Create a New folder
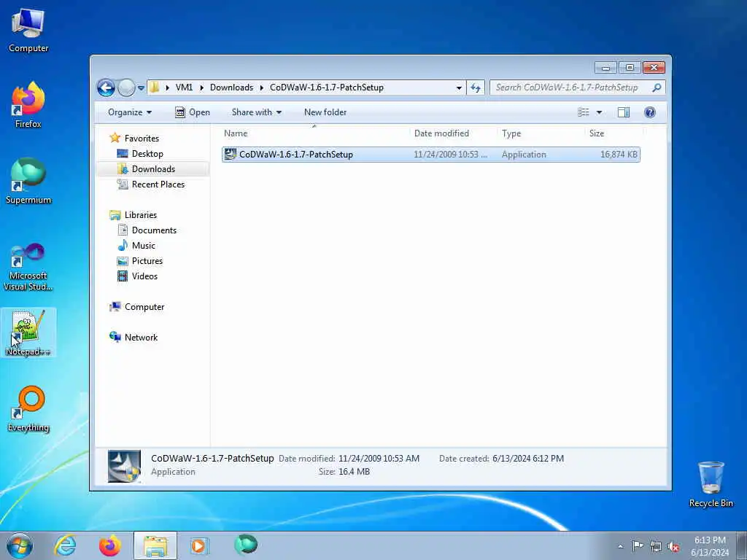The height and width of the screenshot is (560, 747). [325, 112]
